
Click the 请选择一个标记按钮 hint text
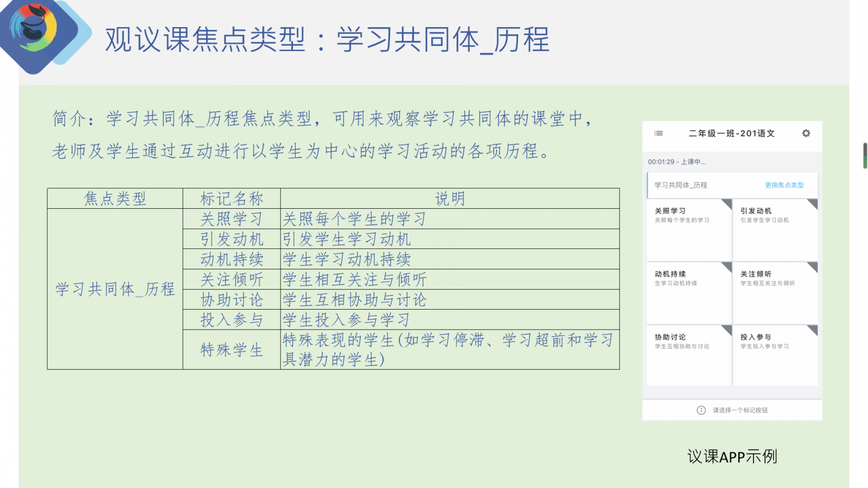tap(740, 410)
